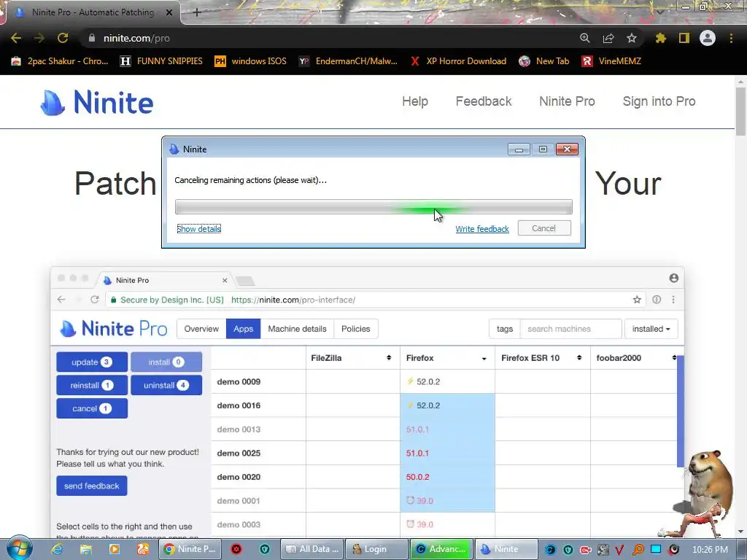747x560 pixels.
Task: Select the Policies tab in preview
Action: tap(355, 329)
